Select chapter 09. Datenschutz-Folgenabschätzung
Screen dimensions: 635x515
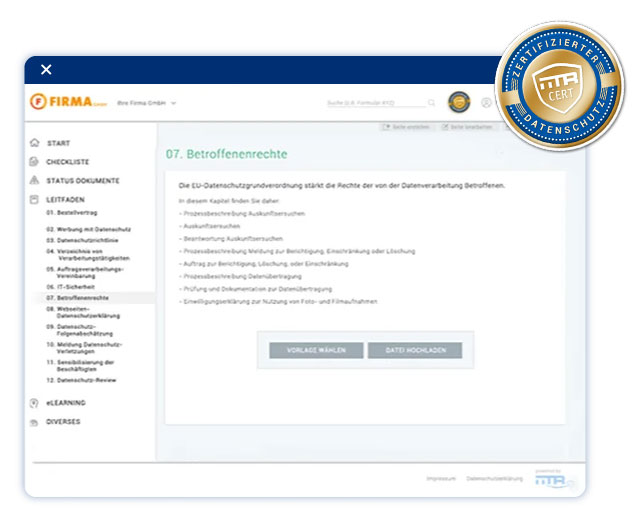click(79, 330)
